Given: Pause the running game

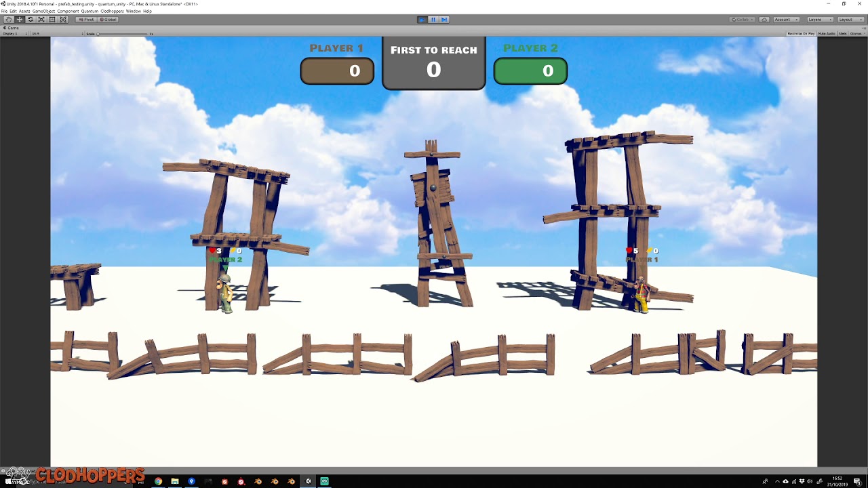Looking at the screenshot, I should coord(433,20).
